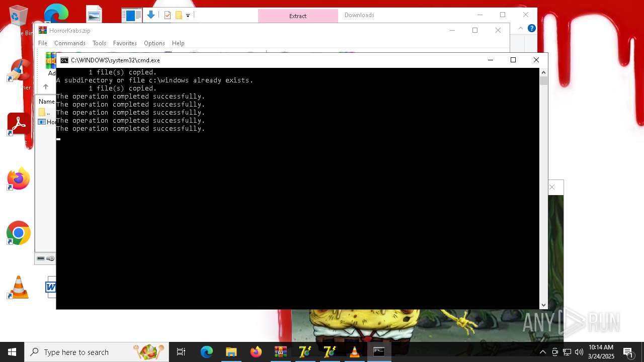Viewport: 644px width, 362px height.
Task: Click the Explorer help question mark icon
Action: tap(531, 28)
